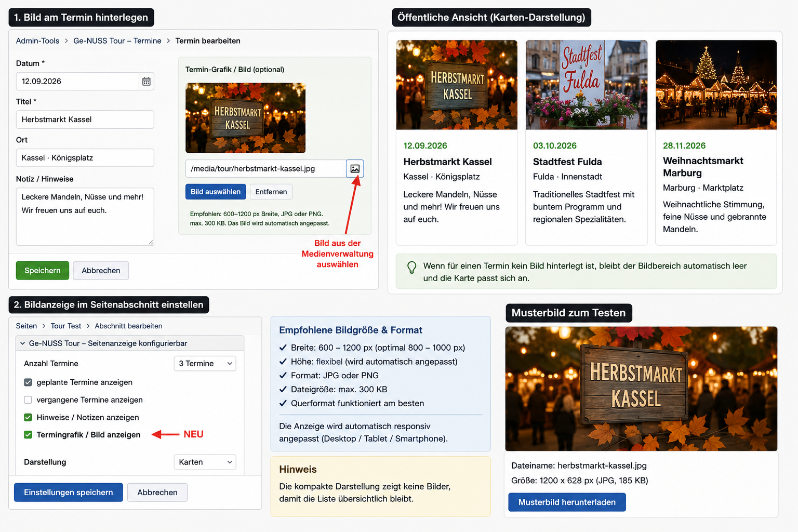Open the 'Darstellung' Karten dropdown
The image size is (798, 532).
[205, 462]
